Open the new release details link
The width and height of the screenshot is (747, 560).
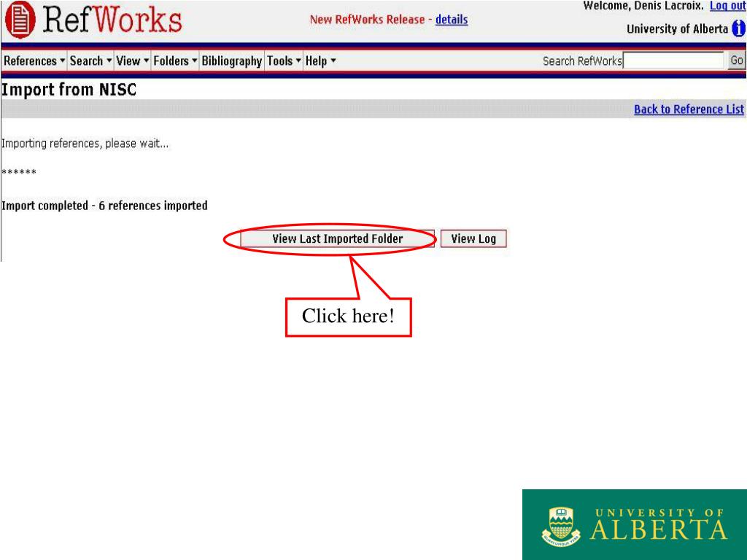tap(452, 20)
